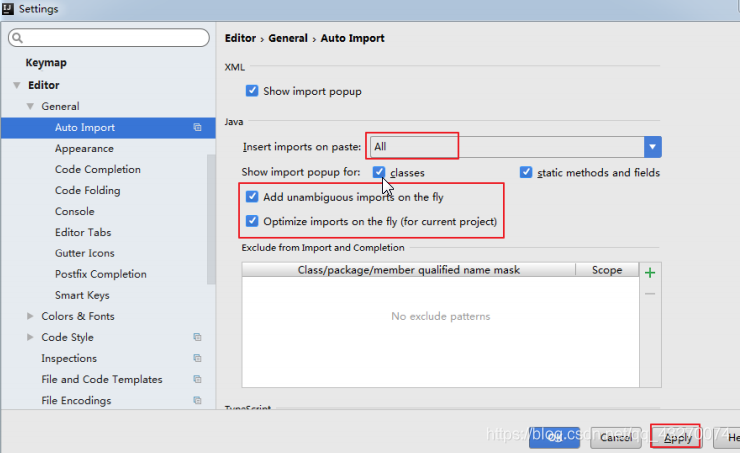Disable Optimize imports on the fly
The height and width of the screenshot is (453, 740).
coord(252,221)
